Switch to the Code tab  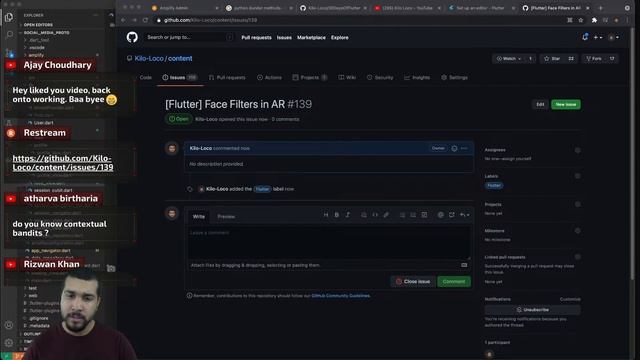tap(145, 78)
